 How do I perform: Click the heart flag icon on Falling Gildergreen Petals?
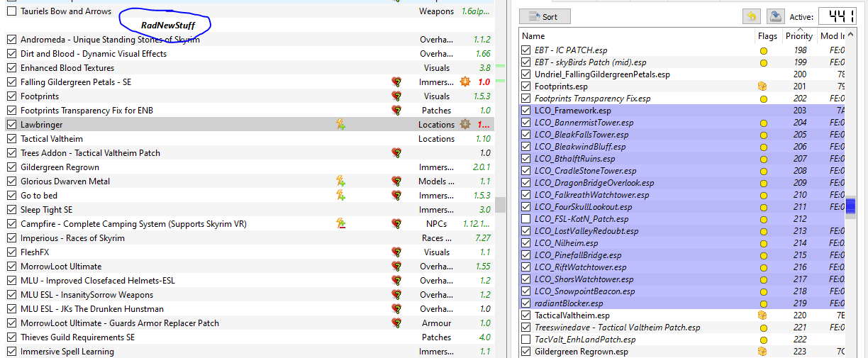[397, 82]
